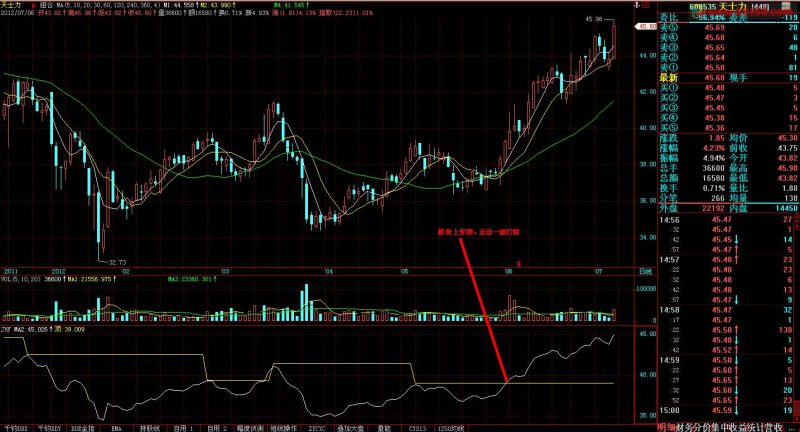Click the JXF indicator label

(7, 330)
